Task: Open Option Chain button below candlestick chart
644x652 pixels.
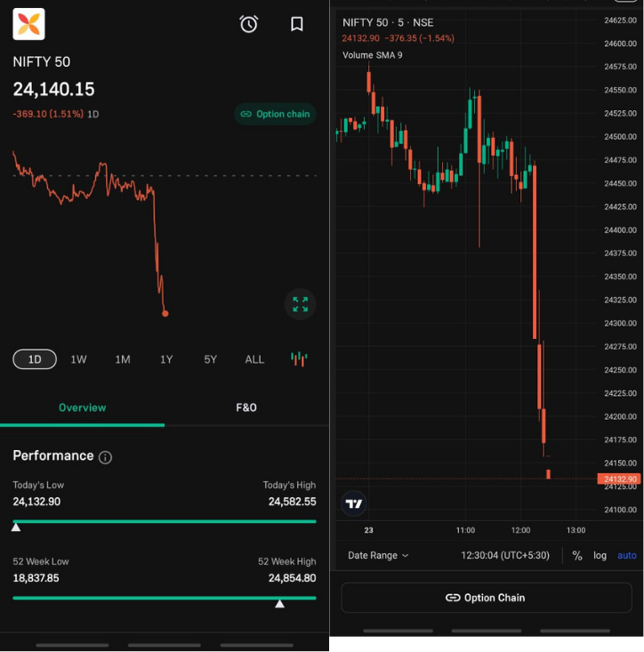Action: coord(487,598)
